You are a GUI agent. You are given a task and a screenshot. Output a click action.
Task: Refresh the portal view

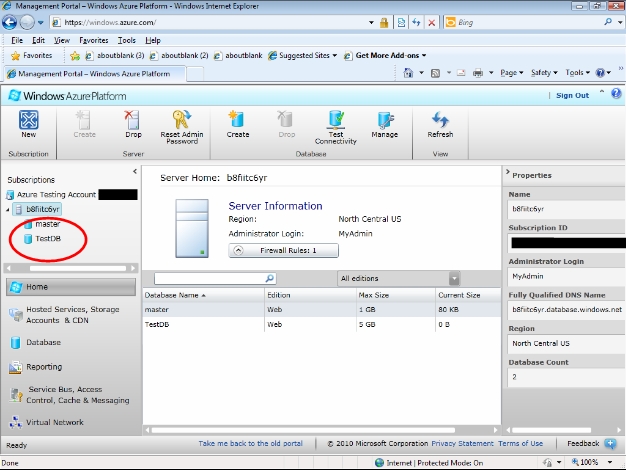(440, 120)
